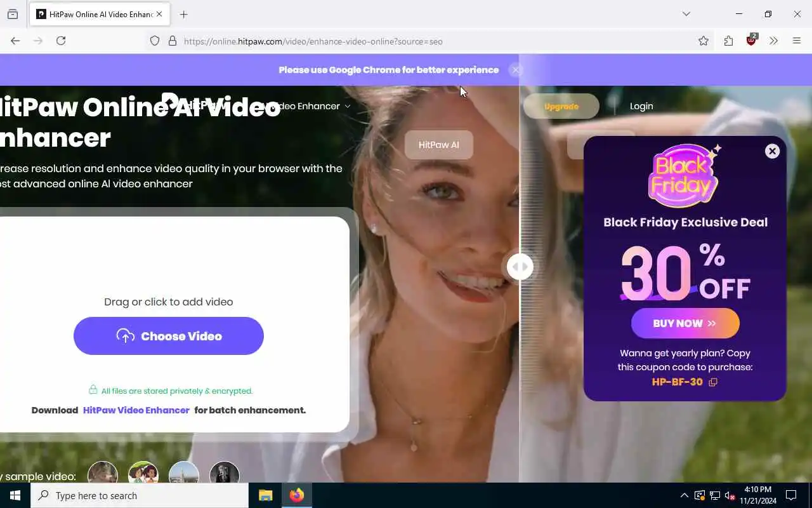This screenshot has height=508, width=812.
Task: Click the Drag or click to add video text
Action: 169,302
